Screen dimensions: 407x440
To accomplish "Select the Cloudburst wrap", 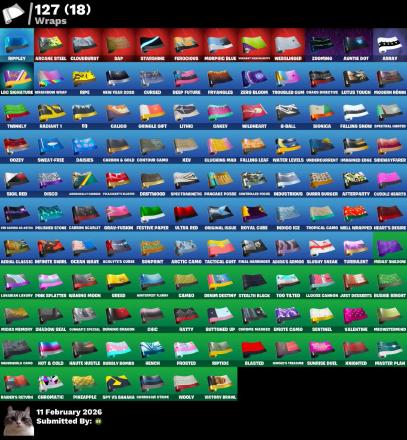I will [85, 45].
